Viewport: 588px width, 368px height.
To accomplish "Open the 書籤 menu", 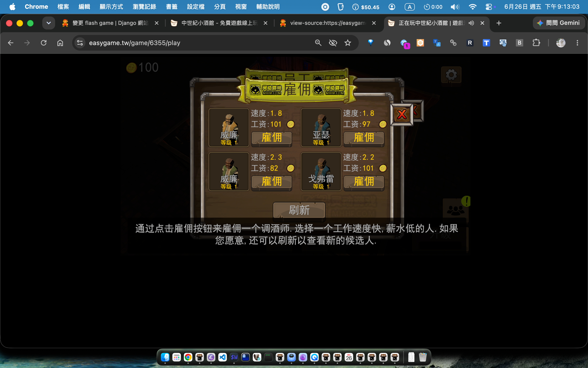I will (x=172, y=7).
